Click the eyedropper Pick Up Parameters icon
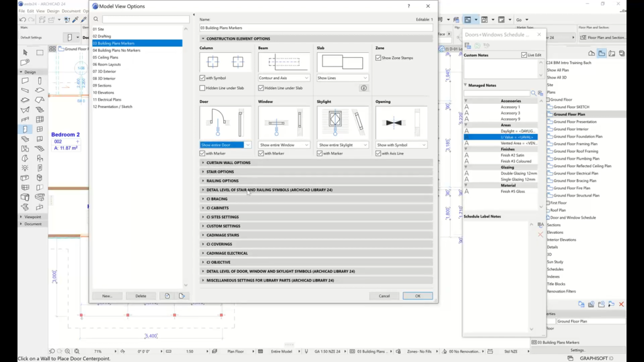The height and width of the screenshot is (362, 644). click(x=75, y=19)
